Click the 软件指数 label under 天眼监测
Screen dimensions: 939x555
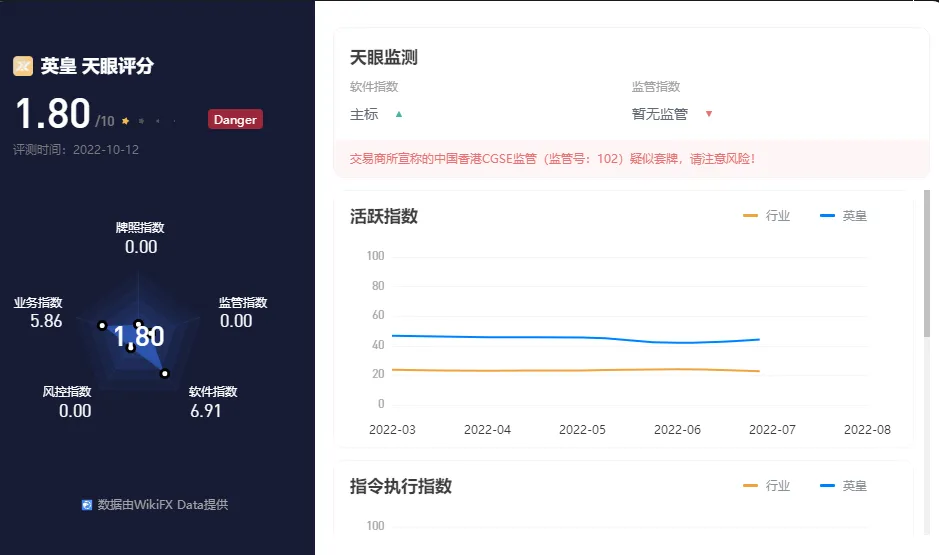(374, 87)
